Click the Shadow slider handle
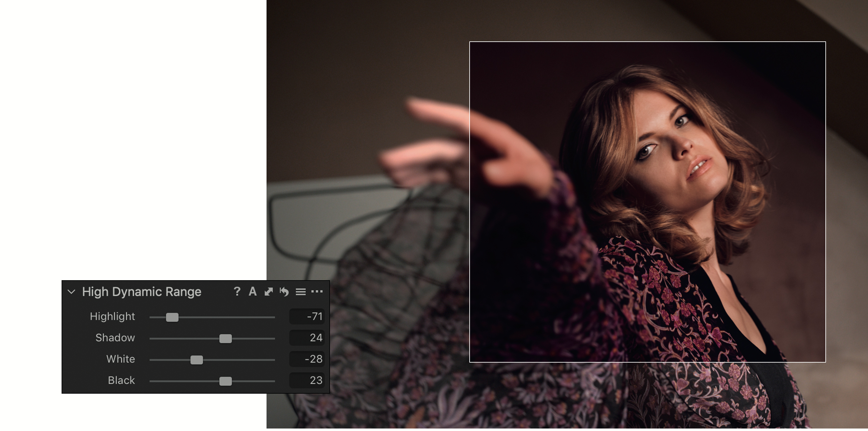868x431 pixels. 225,338
